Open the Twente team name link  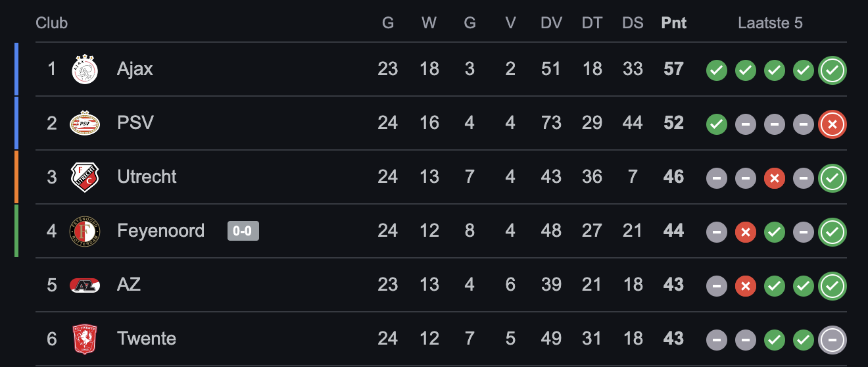[147, 339]
